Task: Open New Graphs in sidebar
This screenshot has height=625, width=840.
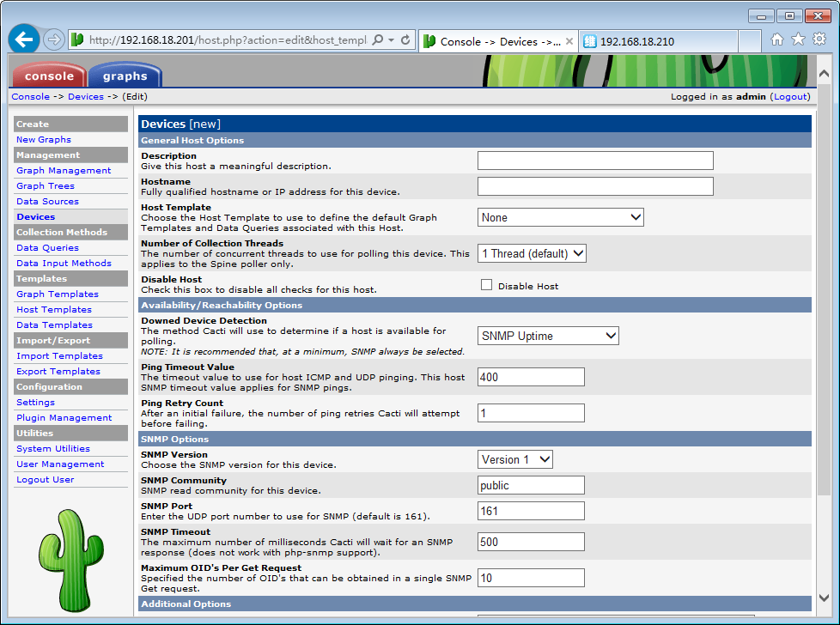Action: (x=44, y=139)
